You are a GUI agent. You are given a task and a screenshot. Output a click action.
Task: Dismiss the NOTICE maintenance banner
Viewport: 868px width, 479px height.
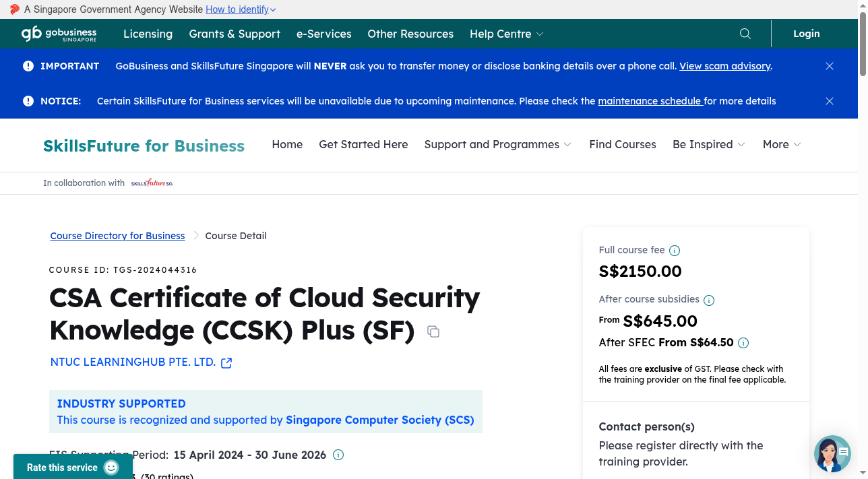click(x=830, y=101)
